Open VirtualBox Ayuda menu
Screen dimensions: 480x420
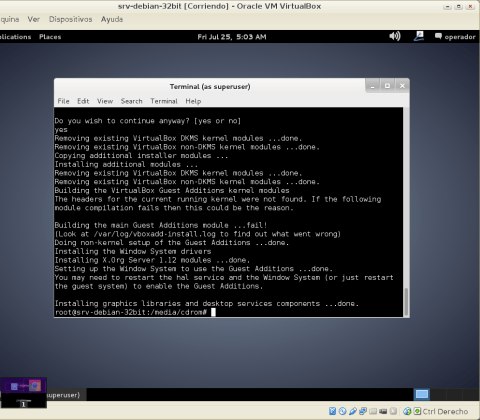(112, 19)
